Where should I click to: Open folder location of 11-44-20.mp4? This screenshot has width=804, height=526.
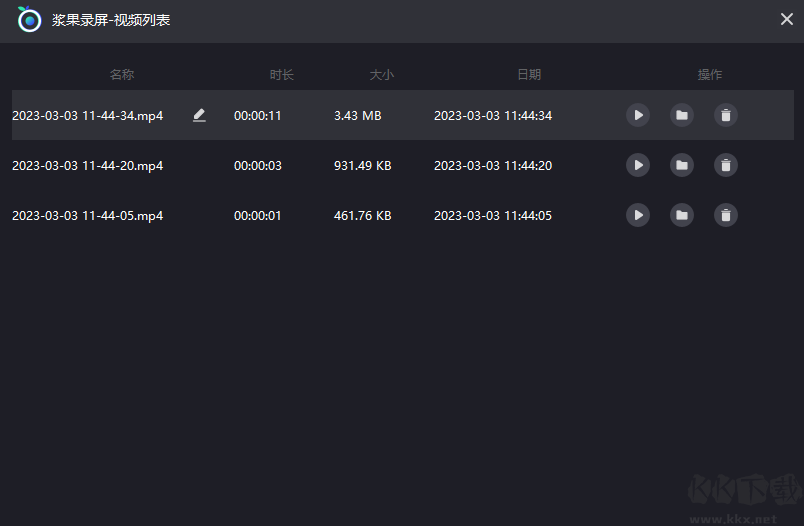tap(682, 165)
